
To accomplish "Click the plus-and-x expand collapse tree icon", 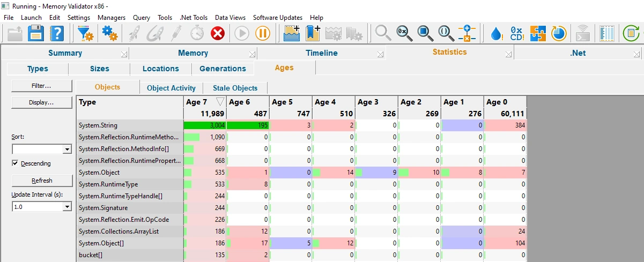I will [467, 34].
